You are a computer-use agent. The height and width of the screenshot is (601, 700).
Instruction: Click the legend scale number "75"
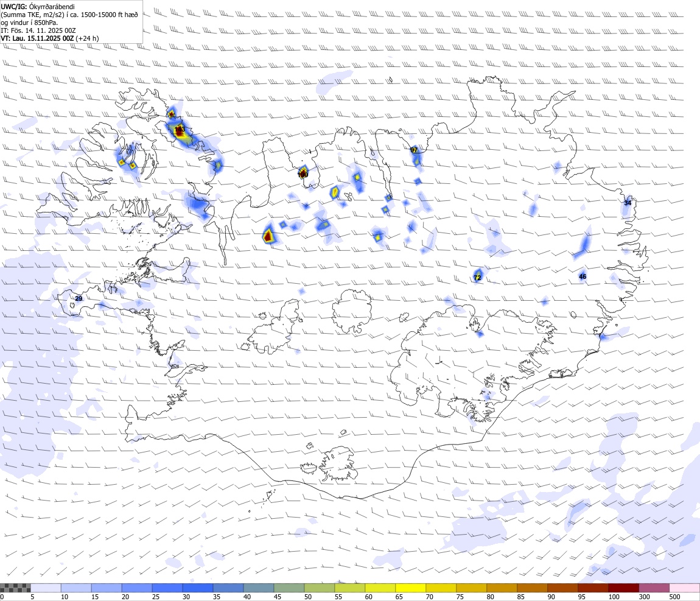pos(460,597)
